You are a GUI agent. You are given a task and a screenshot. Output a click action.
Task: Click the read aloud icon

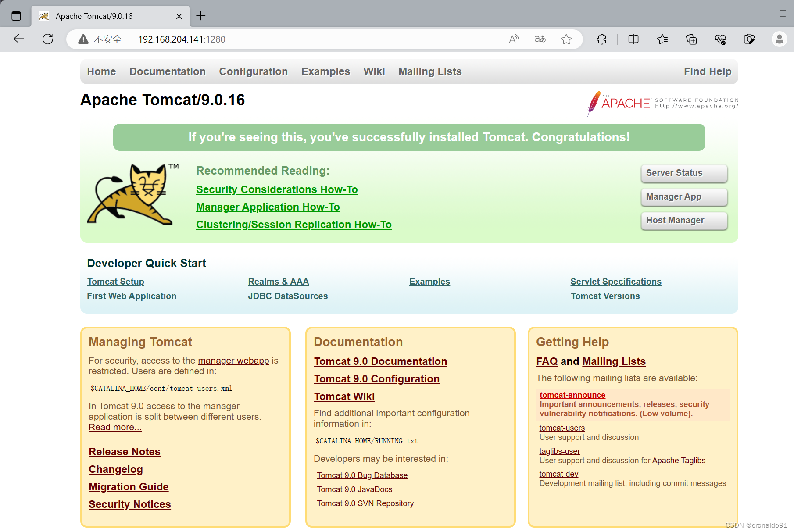pyautogui.click(x=514, y=39)
